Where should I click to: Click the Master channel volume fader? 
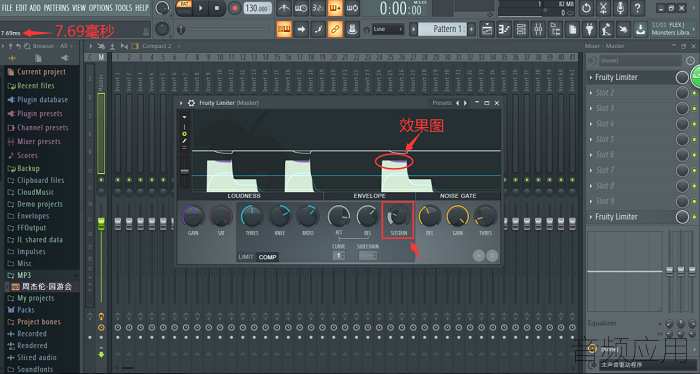point(101,224)
